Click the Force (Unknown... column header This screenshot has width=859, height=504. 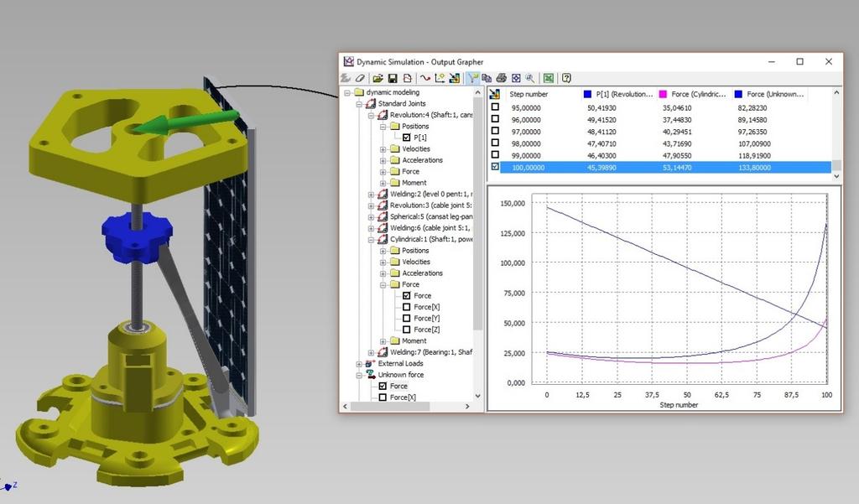tap(775, 94)
